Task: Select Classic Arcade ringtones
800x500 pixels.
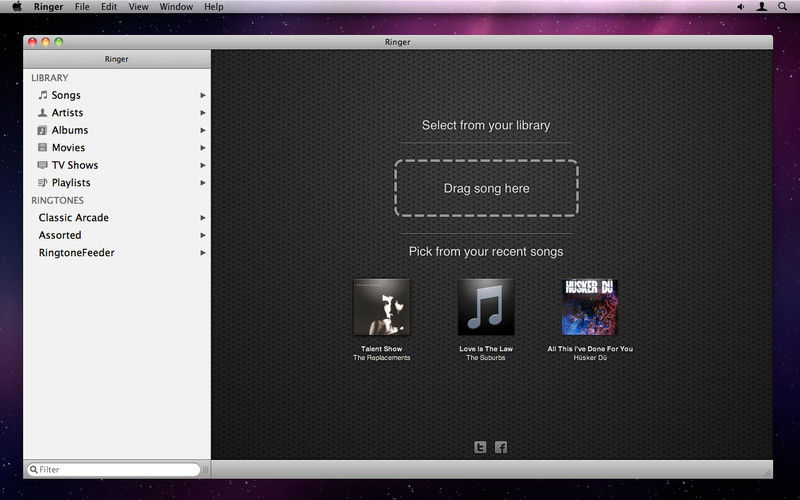Action: coord(117,217)
